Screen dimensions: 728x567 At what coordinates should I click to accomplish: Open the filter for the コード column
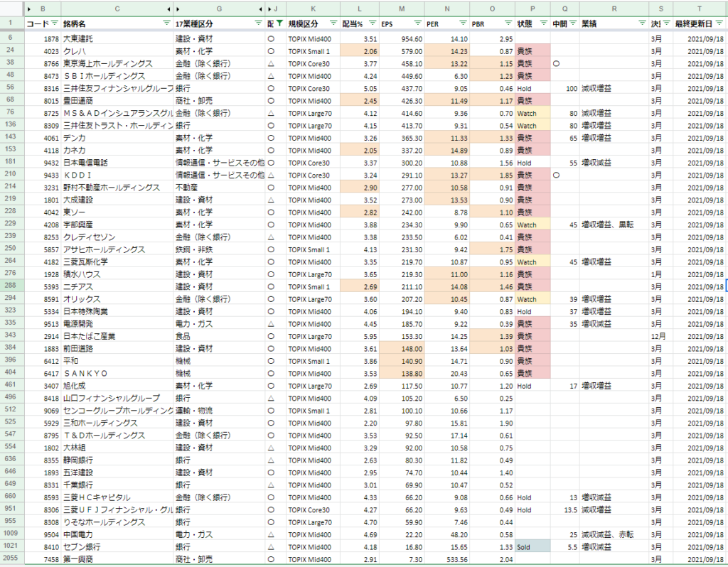[54, 23]
